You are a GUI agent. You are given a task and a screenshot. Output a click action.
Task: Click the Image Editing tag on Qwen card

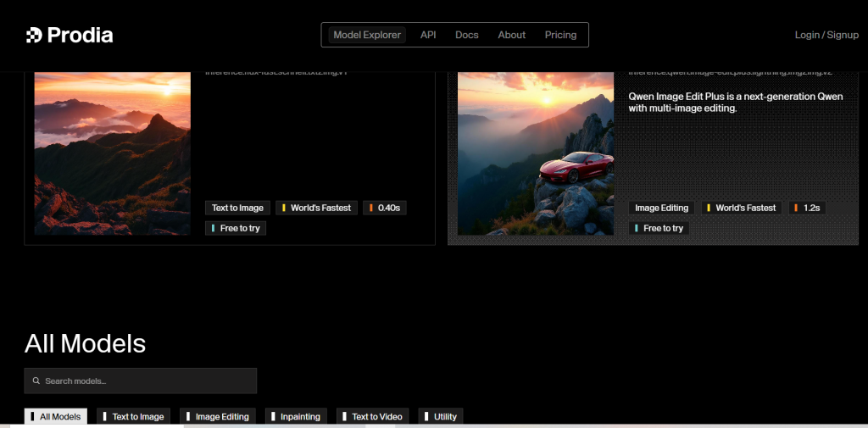click(661, 208)
